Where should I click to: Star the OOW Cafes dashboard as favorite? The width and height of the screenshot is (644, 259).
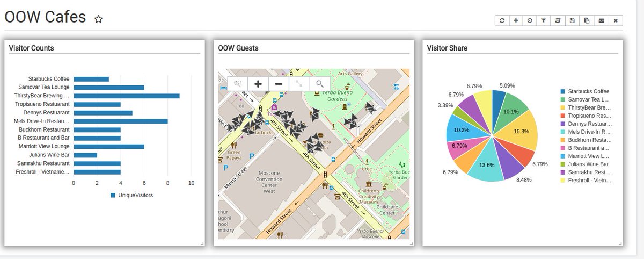coord(99,19)
